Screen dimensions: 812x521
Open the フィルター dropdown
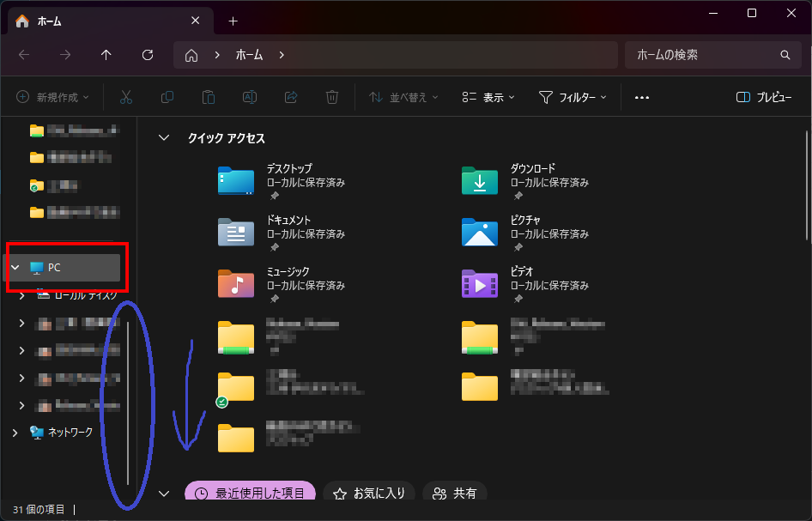(573, 97)
